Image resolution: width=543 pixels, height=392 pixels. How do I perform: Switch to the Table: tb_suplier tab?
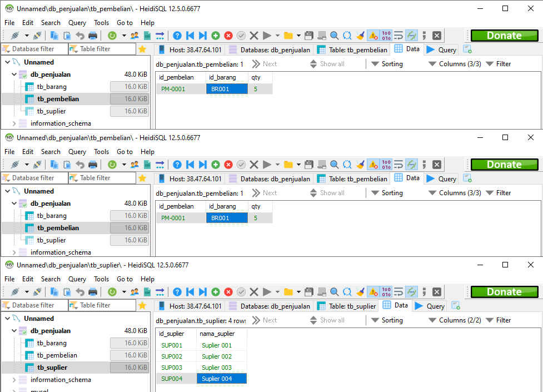pyautogui.click(x=346, y=306)
